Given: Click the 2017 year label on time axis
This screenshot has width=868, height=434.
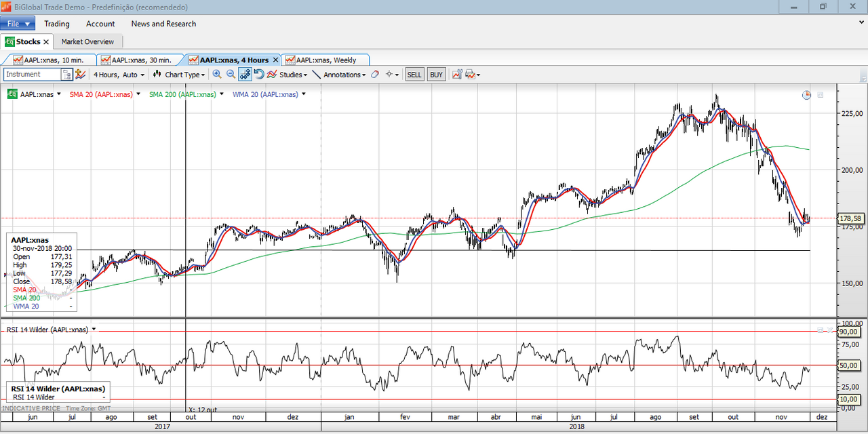Looking at the screenshot, I should pos(163,427).
